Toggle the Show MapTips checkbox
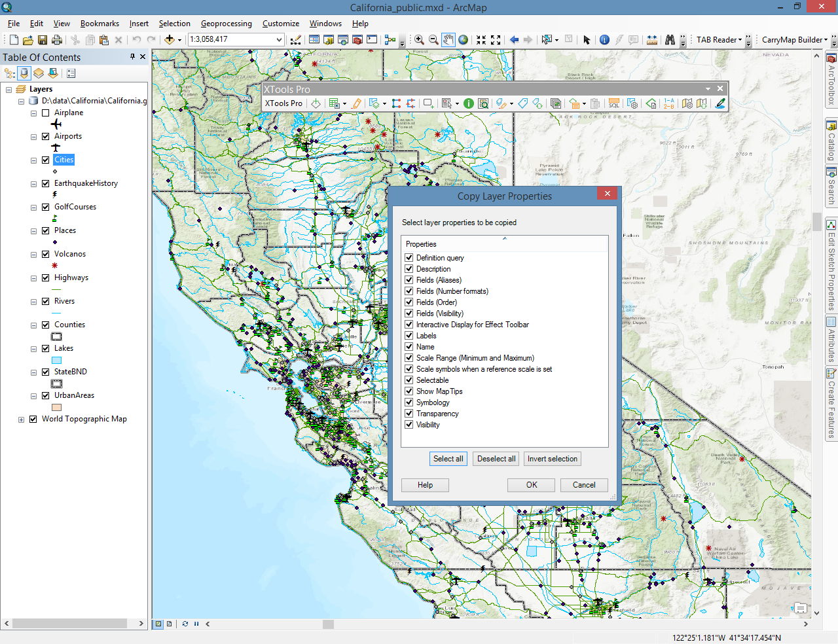 409,391
